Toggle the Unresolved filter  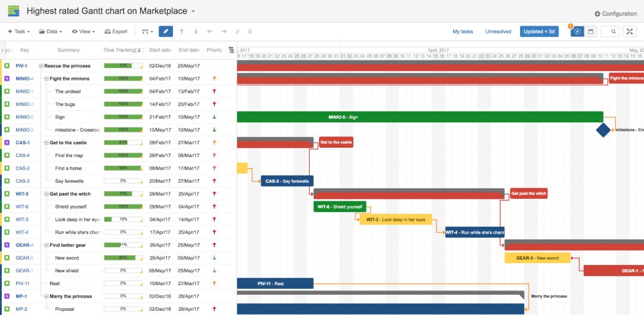click(x=498, y=32)
